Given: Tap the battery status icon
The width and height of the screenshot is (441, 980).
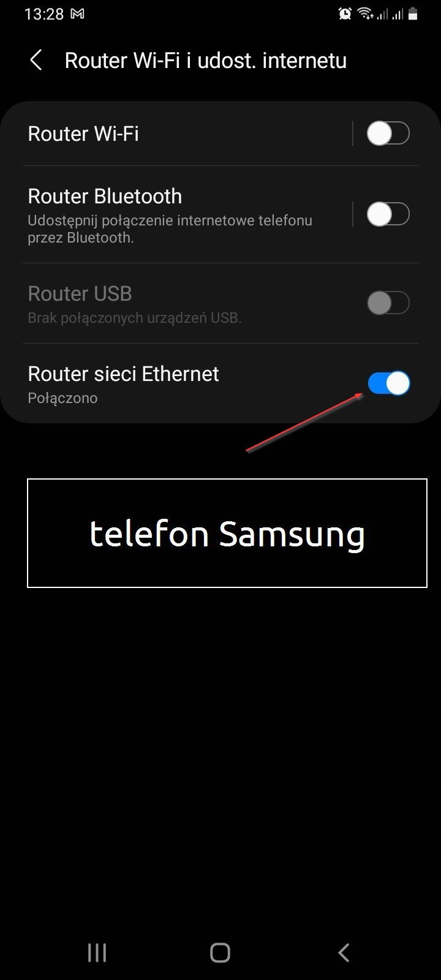Looking at the screenshot, I should coord(413,13).
